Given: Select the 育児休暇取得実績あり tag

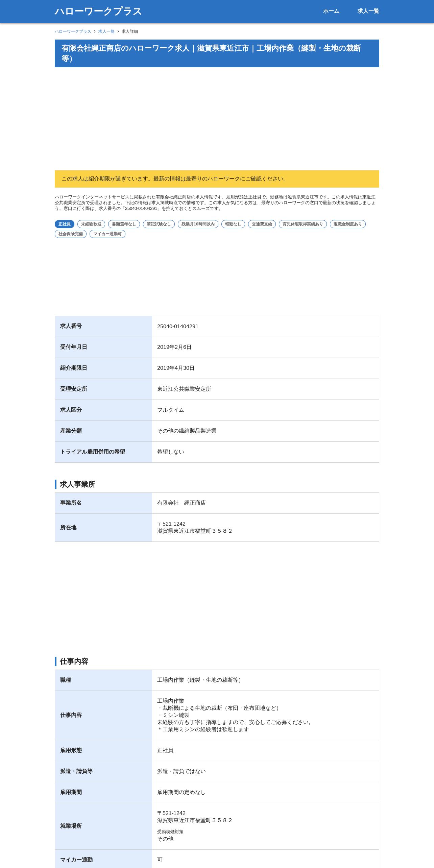Looking at the screenshot, I should click(303, 224).
